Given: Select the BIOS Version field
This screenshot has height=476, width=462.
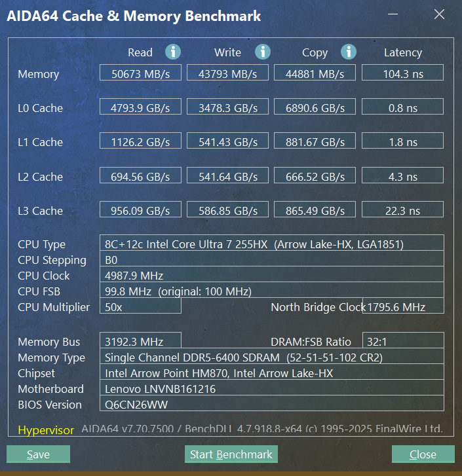Looking at the screenshot, I should pyautogui.click(x=271, y=405).
